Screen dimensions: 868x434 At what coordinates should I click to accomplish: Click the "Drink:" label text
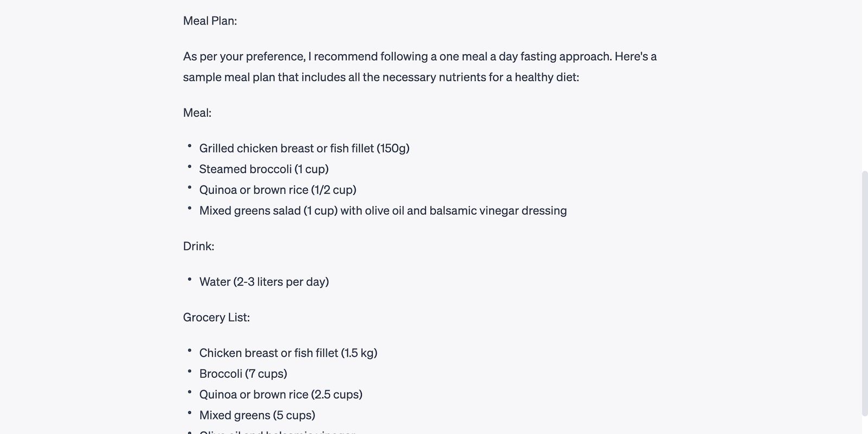[199, 246]
